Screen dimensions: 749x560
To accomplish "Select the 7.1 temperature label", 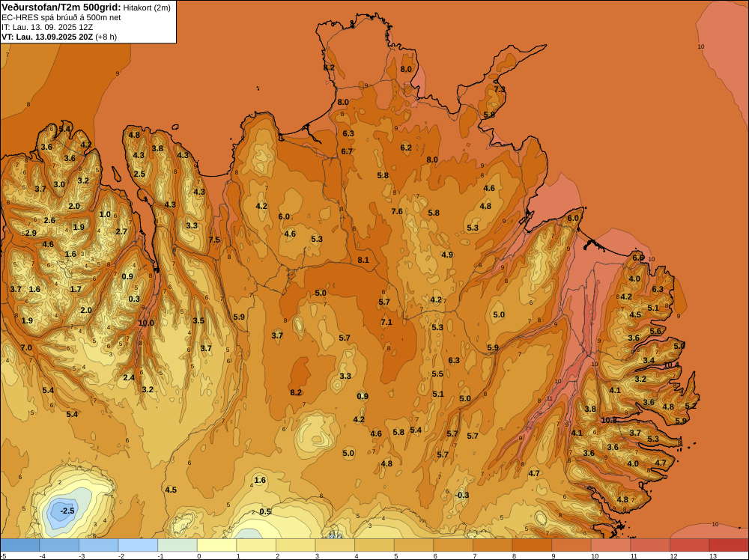I will point(386,322).
